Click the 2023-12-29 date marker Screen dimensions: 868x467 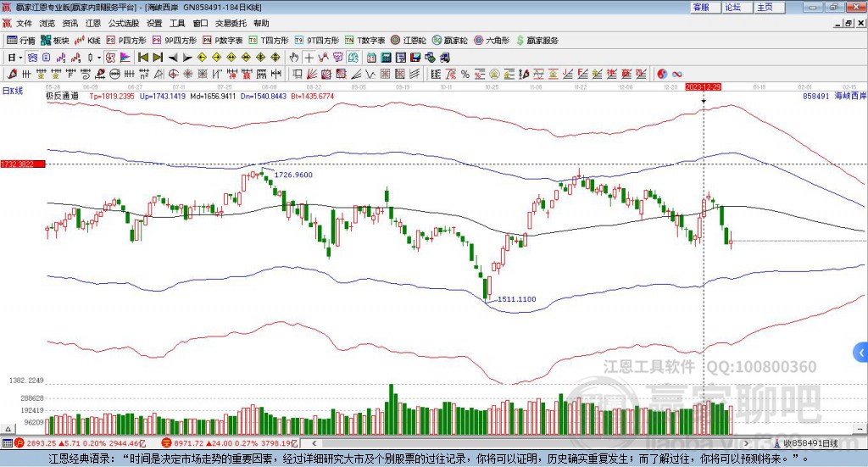703,87
